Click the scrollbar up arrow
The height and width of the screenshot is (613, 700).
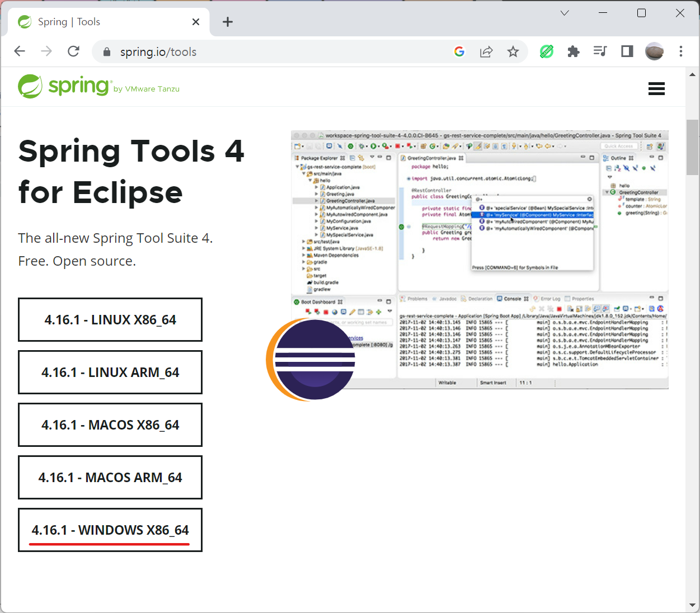693,74
